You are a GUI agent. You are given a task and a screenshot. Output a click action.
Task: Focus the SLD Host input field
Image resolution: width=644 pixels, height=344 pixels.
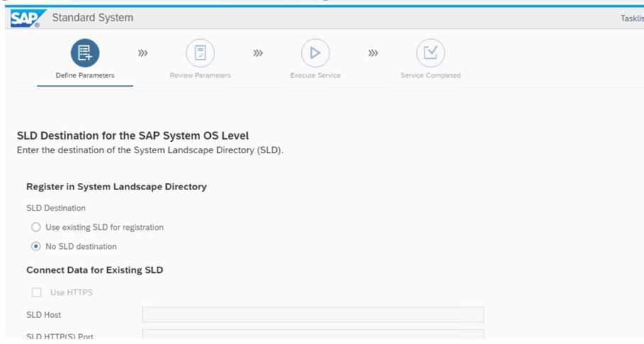click(313, 315)
